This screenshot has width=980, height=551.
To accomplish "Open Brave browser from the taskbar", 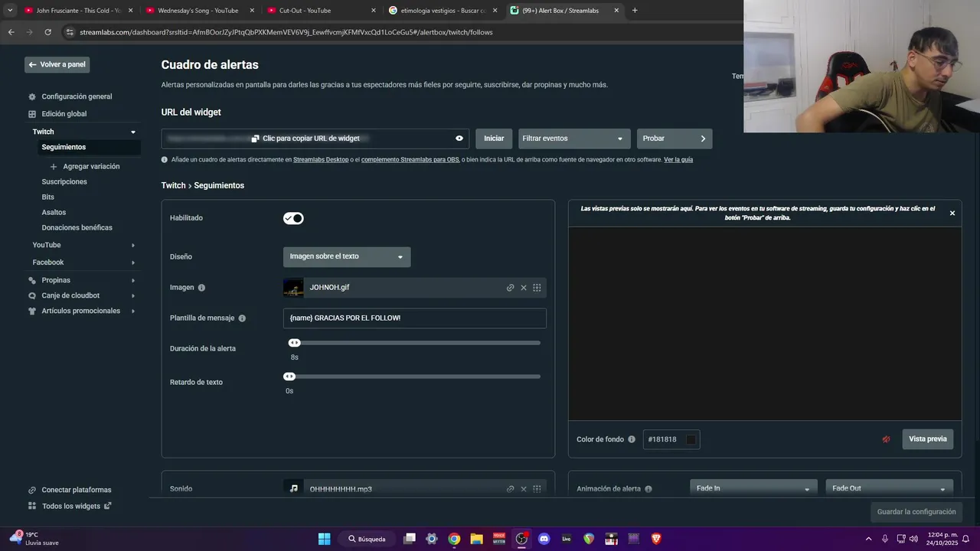I will (x=656, y=539).
